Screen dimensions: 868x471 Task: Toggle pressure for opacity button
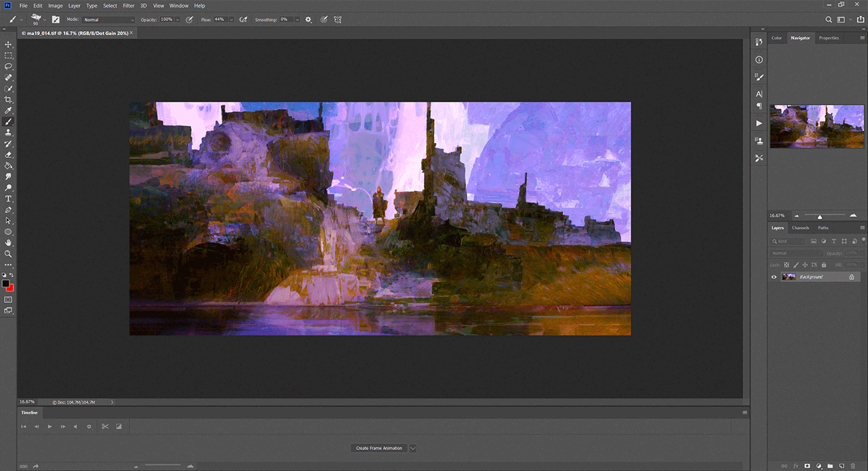tap(189, 20)
